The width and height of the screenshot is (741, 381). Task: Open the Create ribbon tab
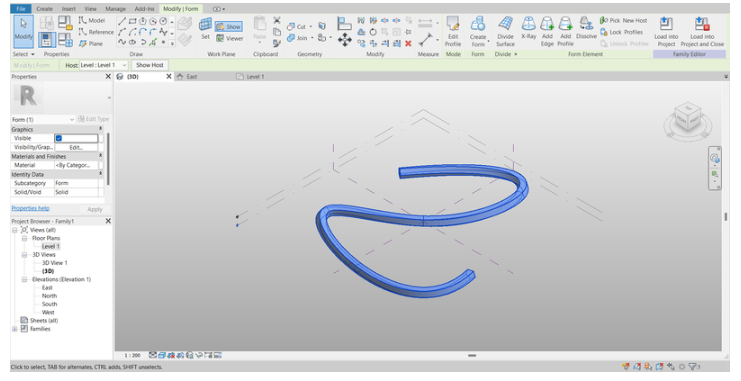coord(44,9)
